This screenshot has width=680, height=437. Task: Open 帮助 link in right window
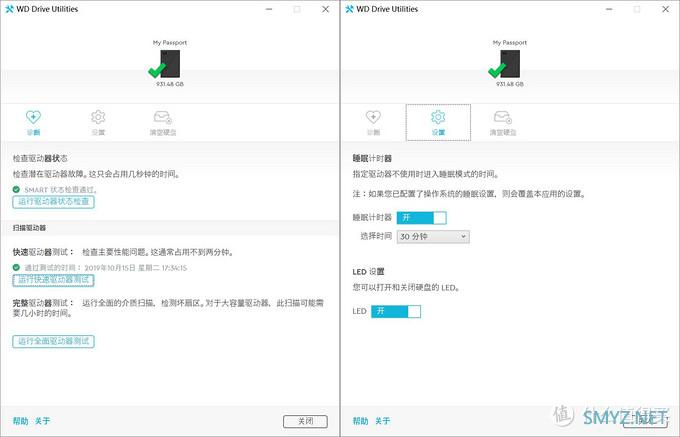[x=360, y=421]
